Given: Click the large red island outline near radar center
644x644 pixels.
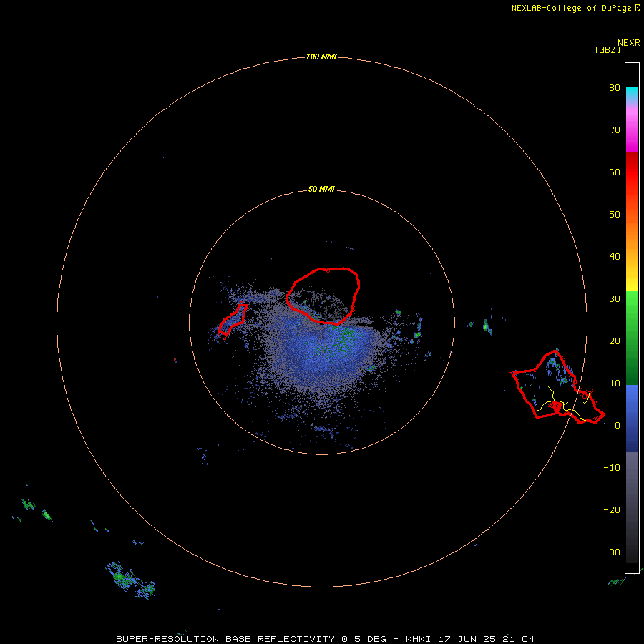Looking at the screenshot, I should tap(323, 296).
